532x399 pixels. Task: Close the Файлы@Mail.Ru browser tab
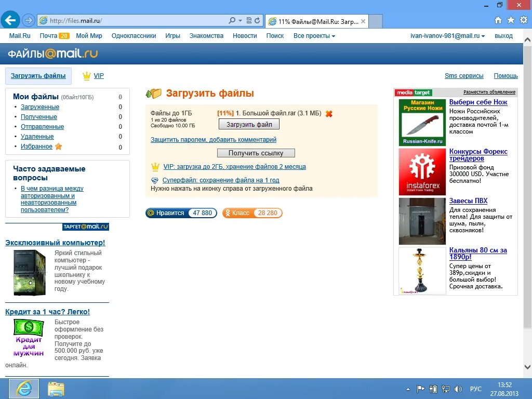[363, 21]
